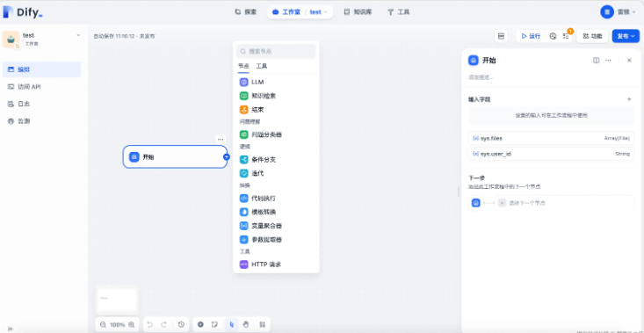Open the 100% zoom level menu
Image resolution: width=644 pixels, height=333 pixels.
click(118, 324)
